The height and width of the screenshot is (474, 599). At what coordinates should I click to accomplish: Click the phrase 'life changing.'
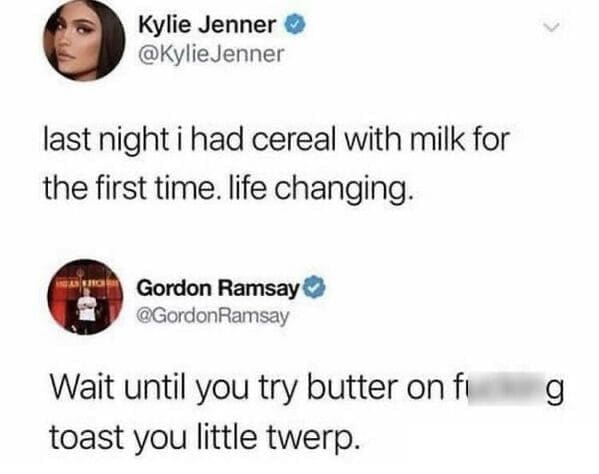(x=321, y=189)
